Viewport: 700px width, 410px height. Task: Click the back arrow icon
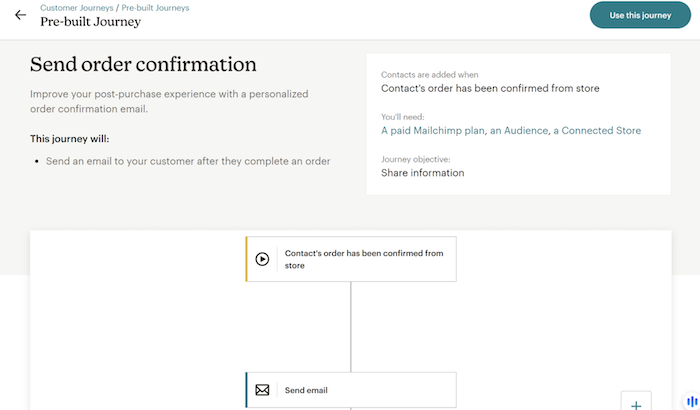(21, 15)
